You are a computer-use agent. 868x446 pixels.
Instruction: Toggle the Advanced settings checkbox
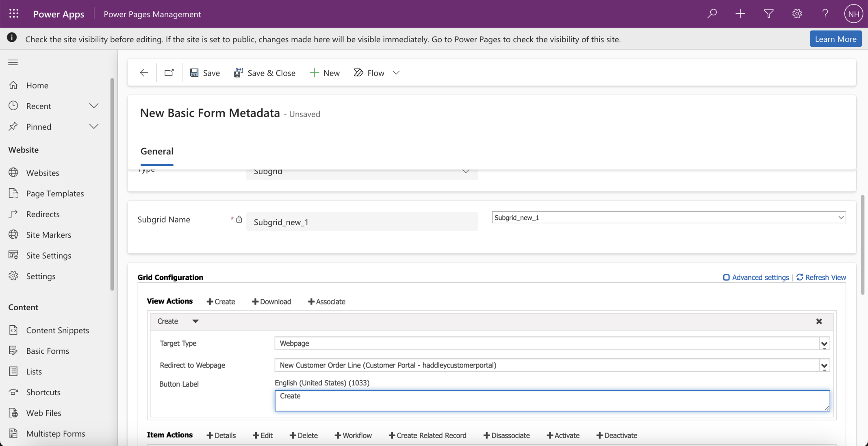click(726, 277)
